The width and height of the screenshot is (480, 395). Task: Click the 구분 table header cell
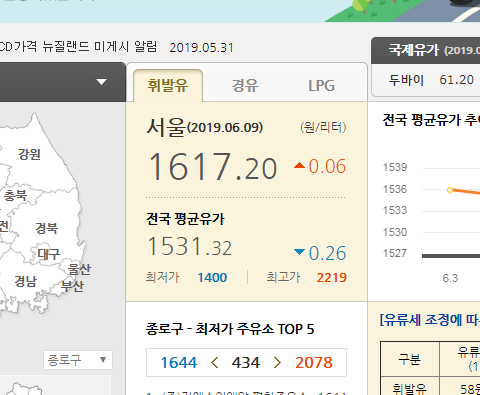[410, 359]
